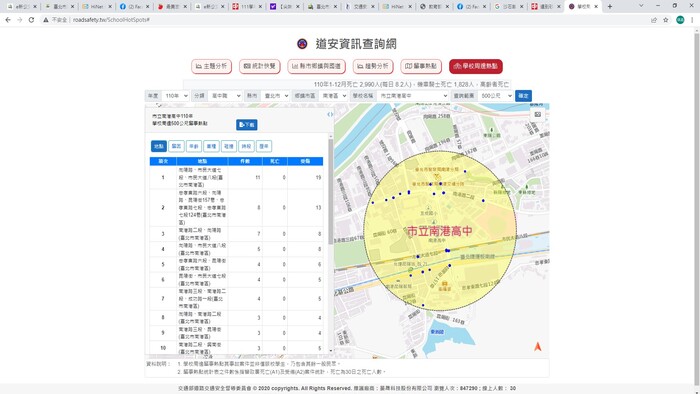Click the 件數 column header
The width and height of the screenshot is (700, 394).
[245, 161]
